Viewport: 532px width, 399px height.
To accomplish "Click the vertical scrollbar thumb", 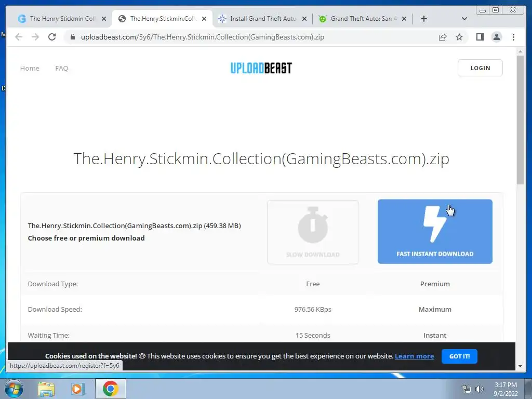I will click(520, 120).
